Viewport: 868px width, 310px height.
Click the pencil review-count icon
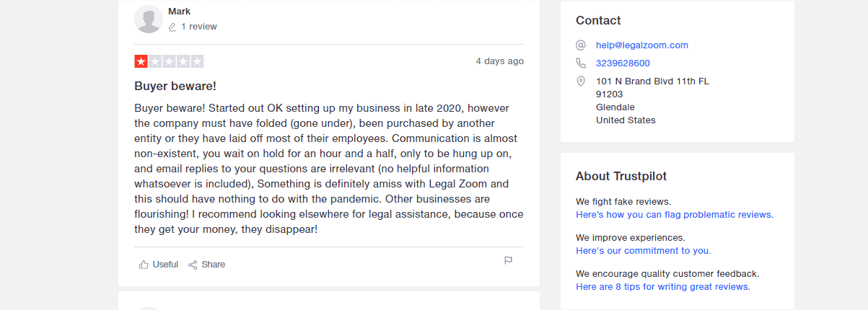tap(172, 27)
